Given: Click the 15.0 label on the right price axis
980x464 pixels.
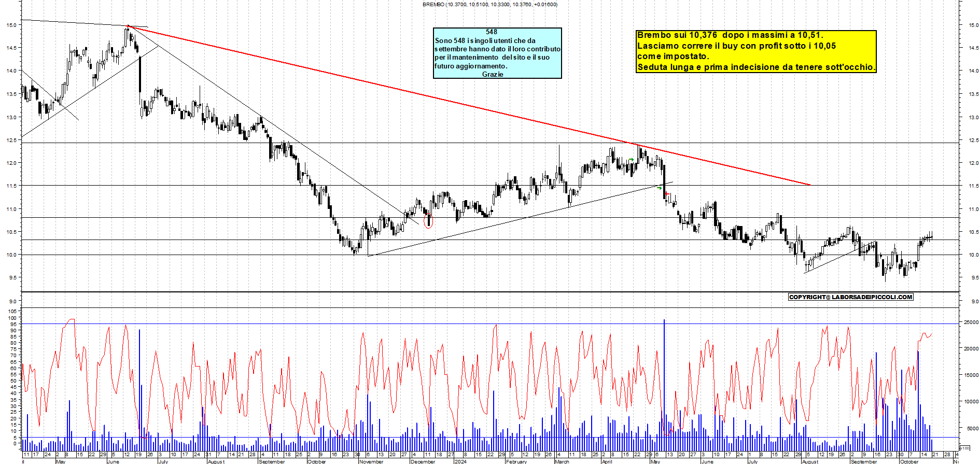Looking at the screenshot, I should coord(973,25).
